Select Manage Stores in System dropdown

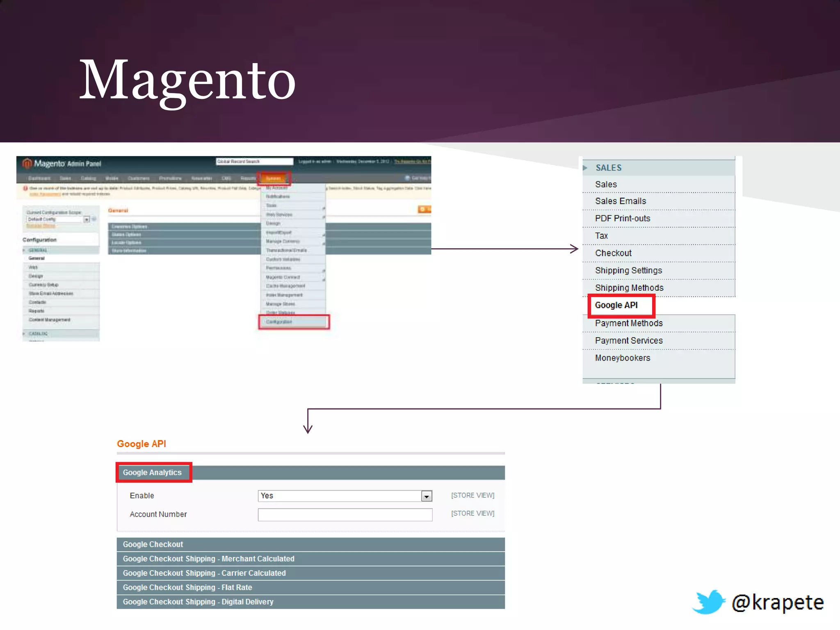pos(294,304)
